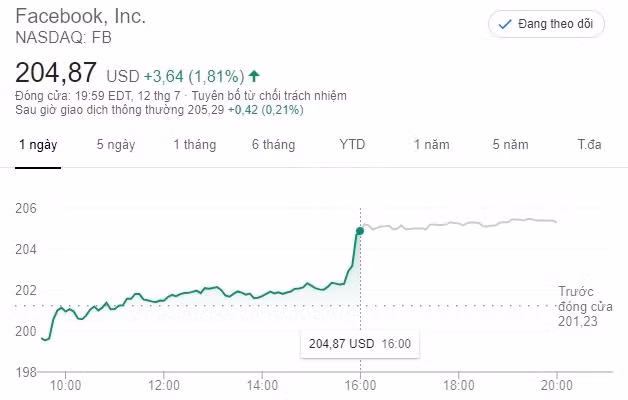Toggle the "Đang theo dõi" follow button
Viewport: 628px width, 400px height.
pos(547,24)
